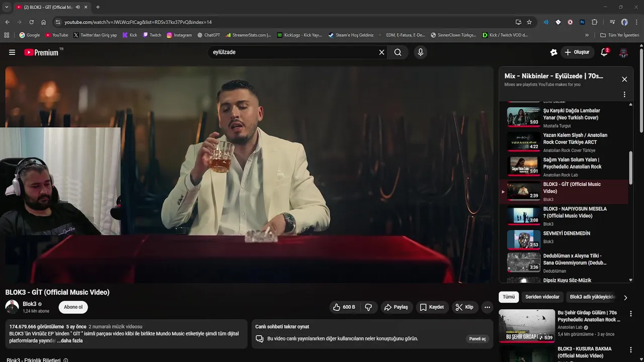
Task: Open a new browser tab
Action: click(98, 7)
